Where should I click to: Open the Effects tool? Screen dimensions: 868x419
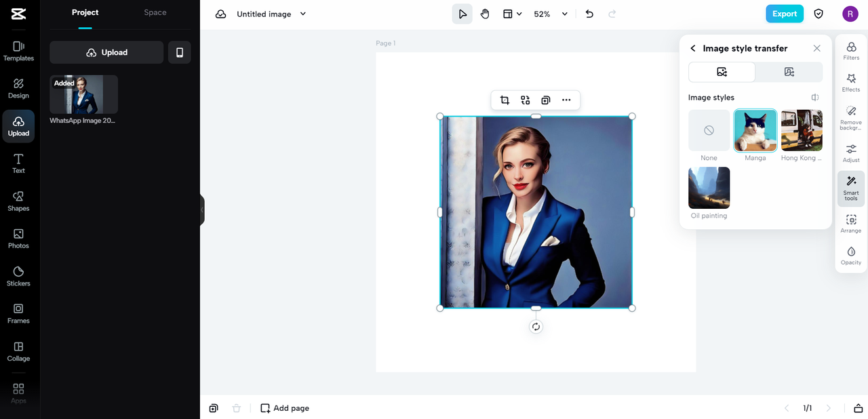coord(851,83)
